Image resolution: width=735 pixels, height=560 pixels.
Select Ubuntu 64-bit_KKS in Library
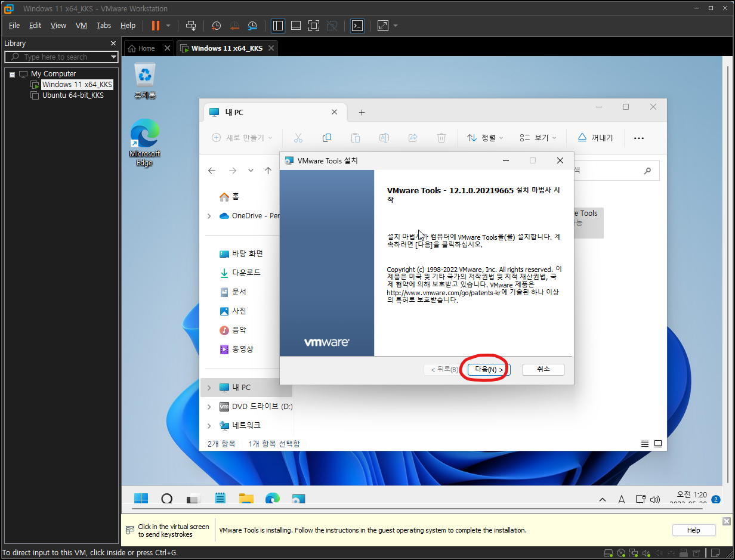(x=72, y=95)
